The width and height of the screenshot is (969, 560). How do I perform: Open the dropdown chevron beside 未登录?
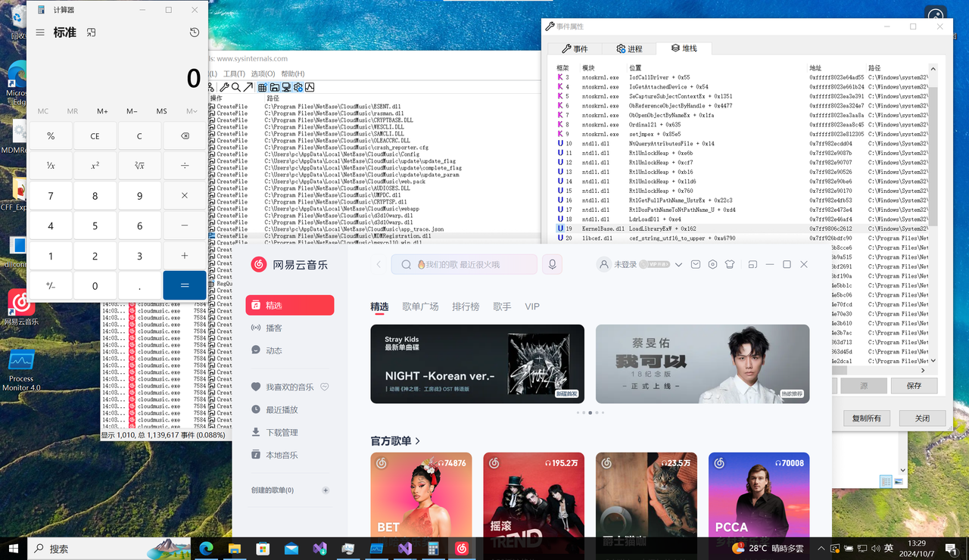(678, 264)
